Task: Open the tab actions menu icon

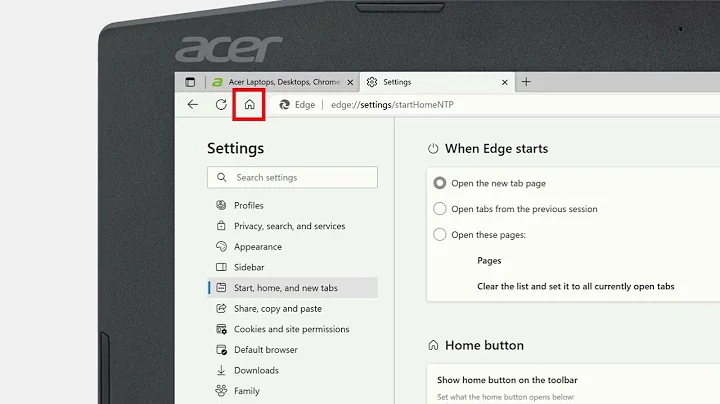Action: coord(190,82)
